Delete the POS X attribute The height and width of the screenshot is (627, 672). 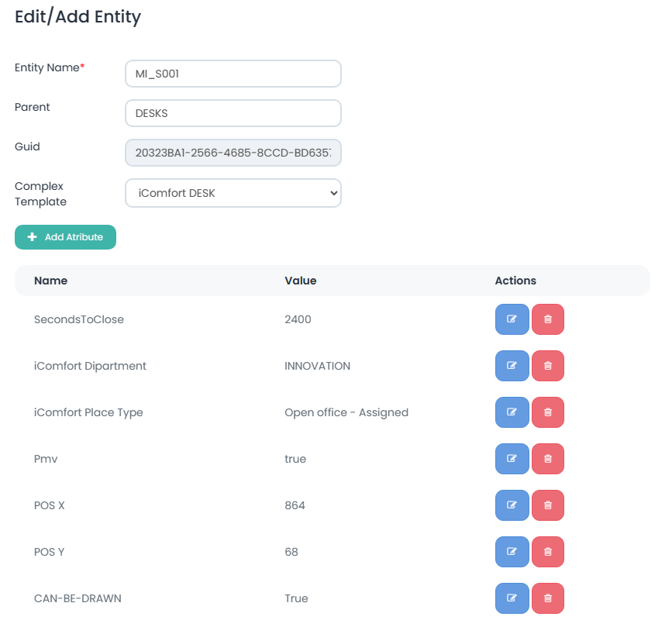point(548,505)
